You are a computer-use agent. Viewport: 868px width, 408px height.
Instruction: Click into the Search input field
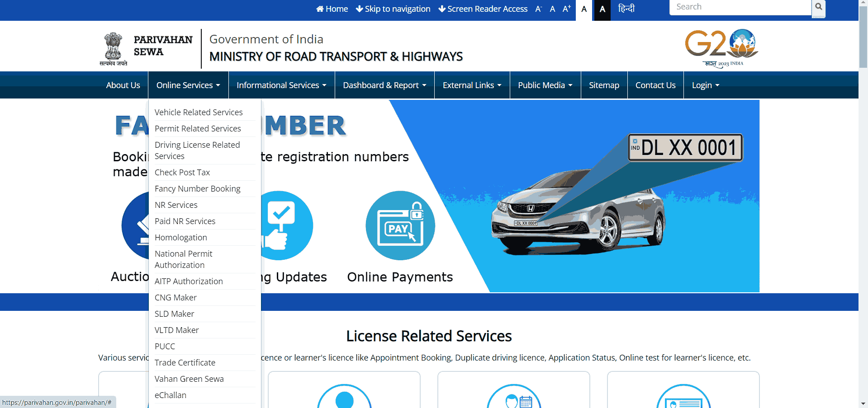point(740,7)
